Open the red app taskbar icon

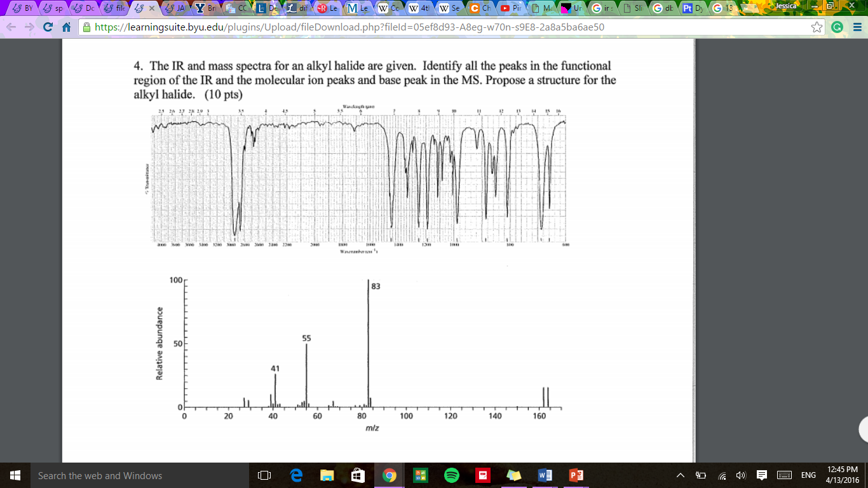[482, 475]
